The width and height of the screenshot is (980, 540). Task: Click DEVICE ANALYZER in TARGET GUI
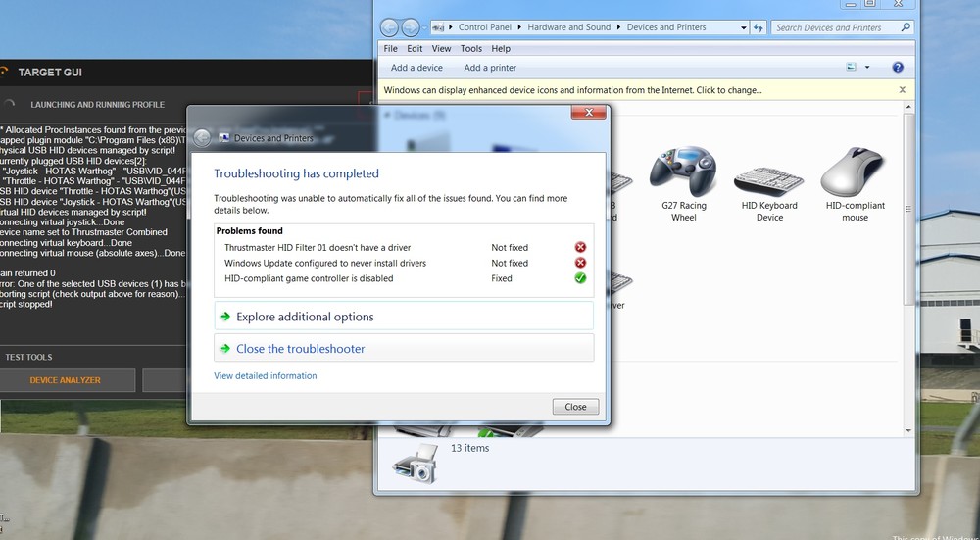(x=65, y=380)
